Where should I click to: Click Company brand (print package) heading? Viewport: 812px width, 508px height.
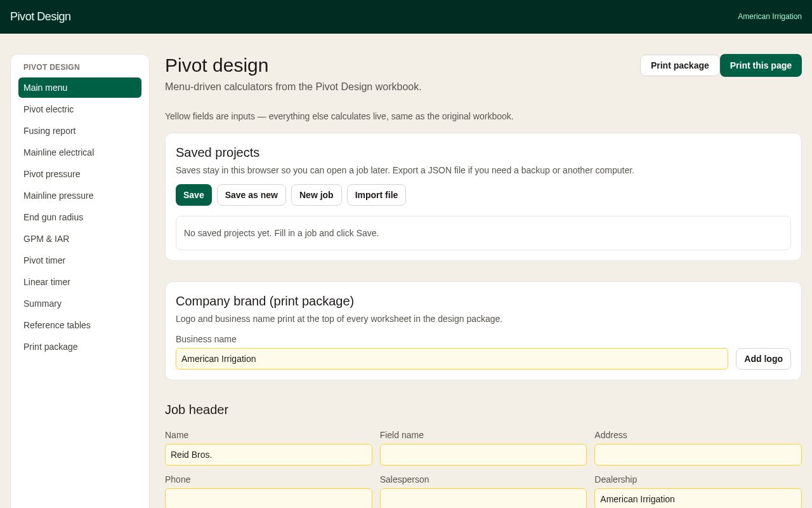(265, 301)
